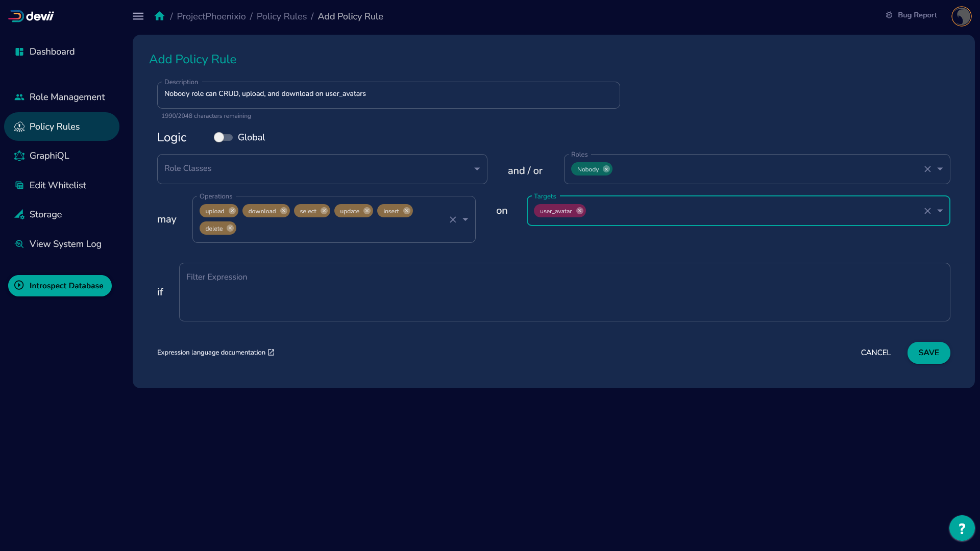
Task: Remove the delete operation chip
Action: pyautogui.click(x=230, y=228)
